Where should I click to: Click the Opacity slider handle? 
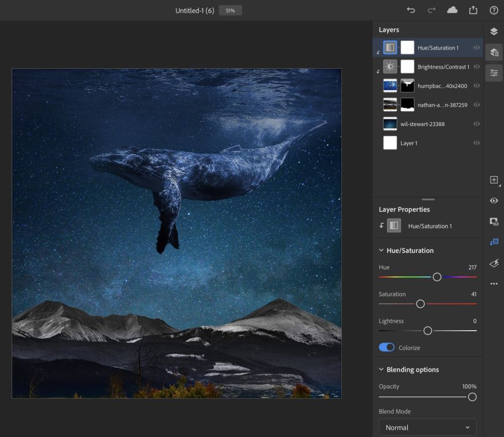coord(472,397)
